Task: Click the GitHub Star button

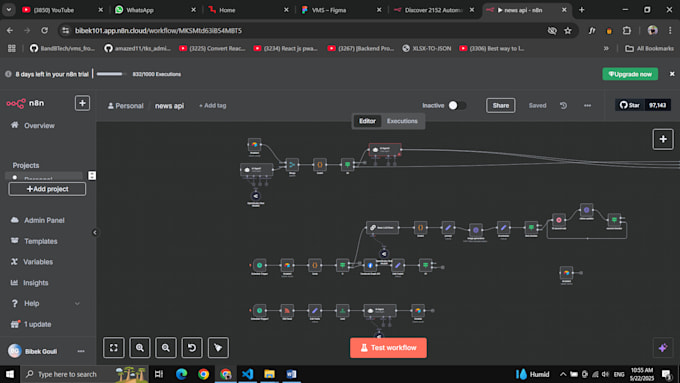Action: (629, 105)
